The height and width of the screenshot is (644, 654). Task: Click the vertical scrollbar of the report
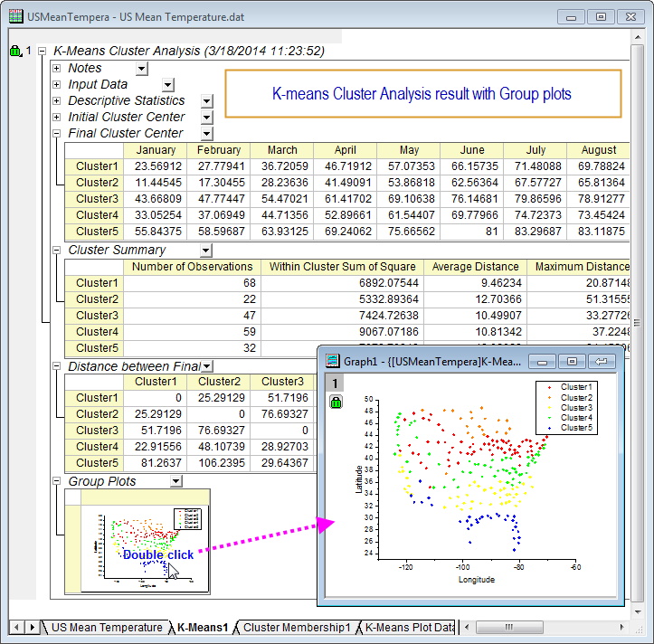637,324
